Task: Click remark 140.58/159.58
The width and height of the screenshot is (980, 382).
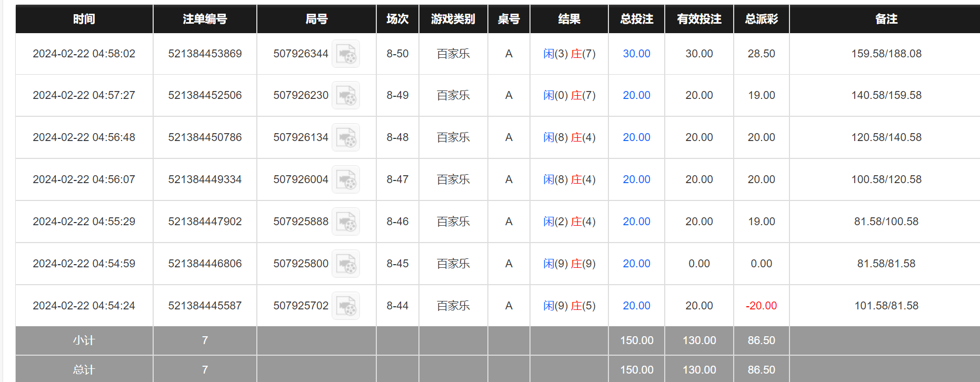Action: tap(886, 95)
